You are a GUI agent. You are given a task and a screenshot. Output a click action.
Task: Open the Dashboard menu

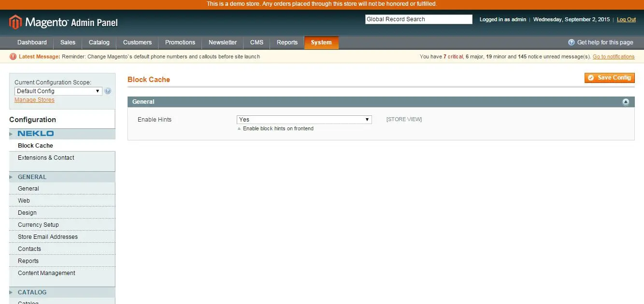(x=32, y=42)
